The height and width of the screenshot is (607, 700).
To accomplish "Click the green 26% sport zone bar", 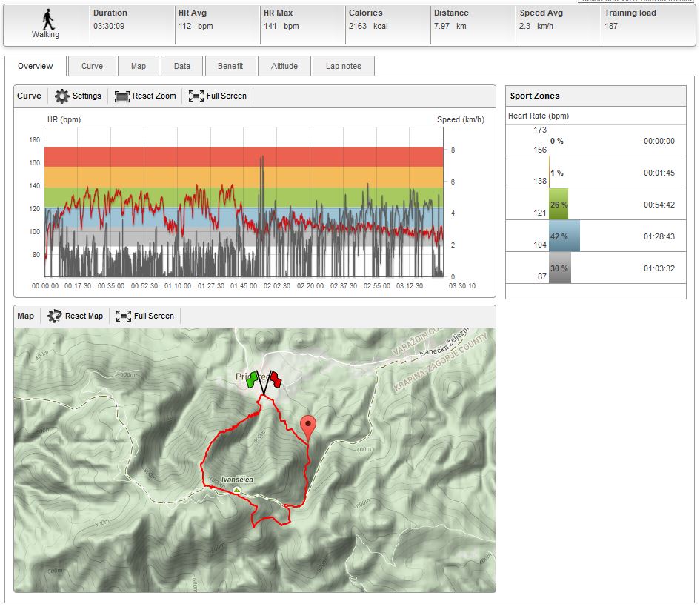I will (x=559, y=205).
